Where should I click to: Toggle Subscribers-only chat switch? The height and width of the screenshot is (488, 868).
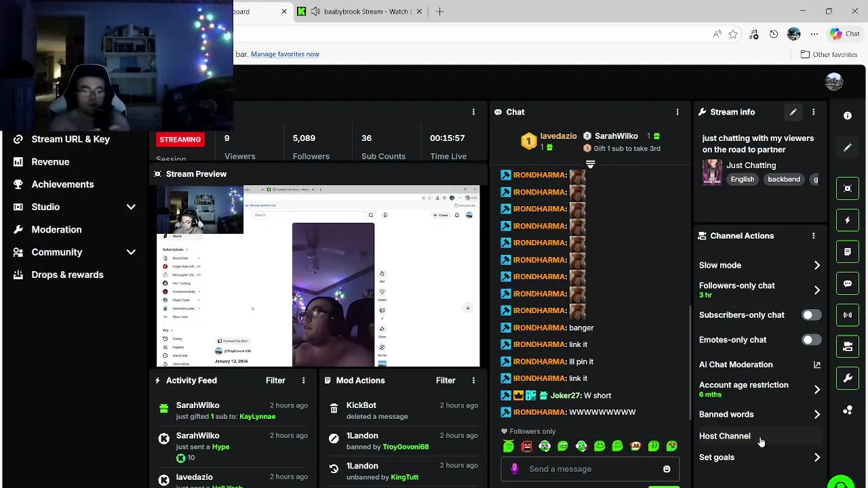[x=811, y=315]
